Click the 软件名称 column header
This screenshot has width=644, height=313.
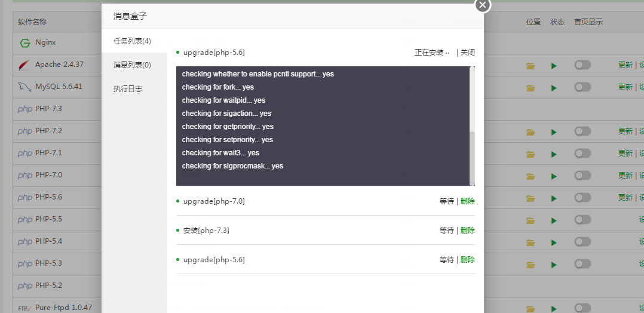coord(32,22)
